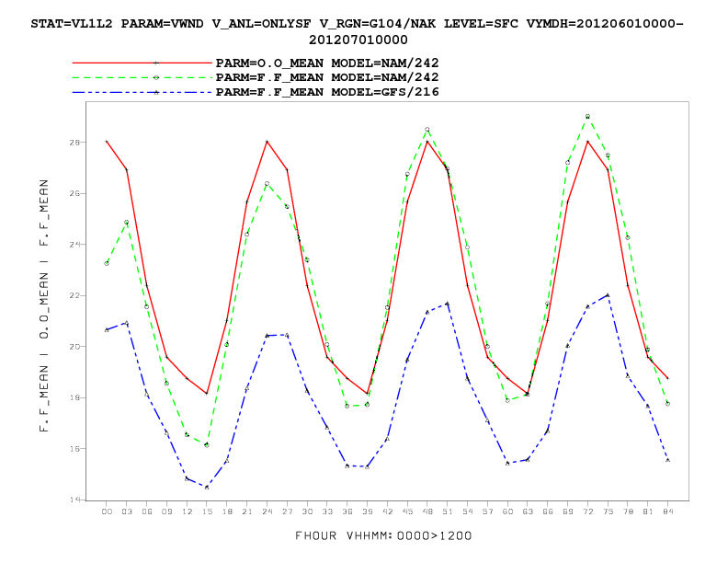Click x-axis tick label 48
Viewport: 728px width, 563px height.
pyautogui.click(x=427, y=511)
